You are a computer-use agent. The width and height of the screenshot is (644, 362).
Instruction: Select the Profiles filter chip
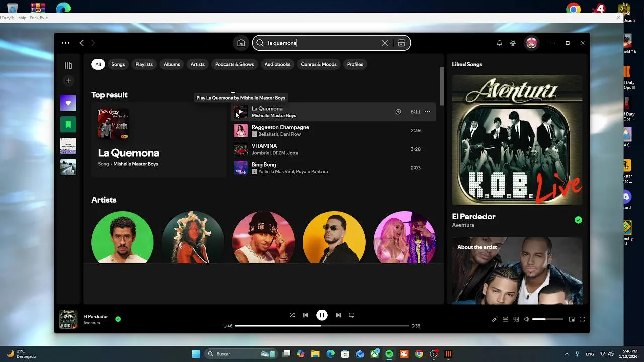[x=355, y=64]
